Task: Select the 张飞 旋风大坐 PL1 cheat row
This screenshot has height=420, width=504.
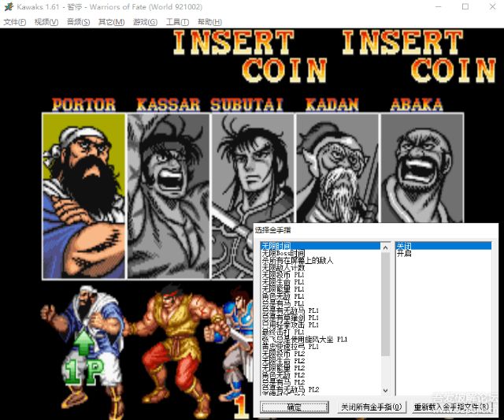Action: click(321, 340)
